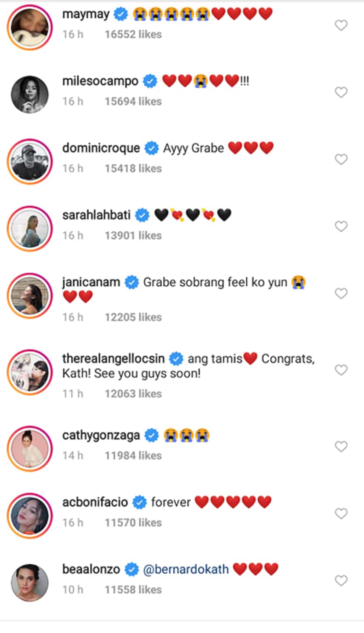Viewport: 364px width, 633px height.
Task: Like dominicroque's "Ayyy Grabe" comment
Action: click(x=341, y=159)
